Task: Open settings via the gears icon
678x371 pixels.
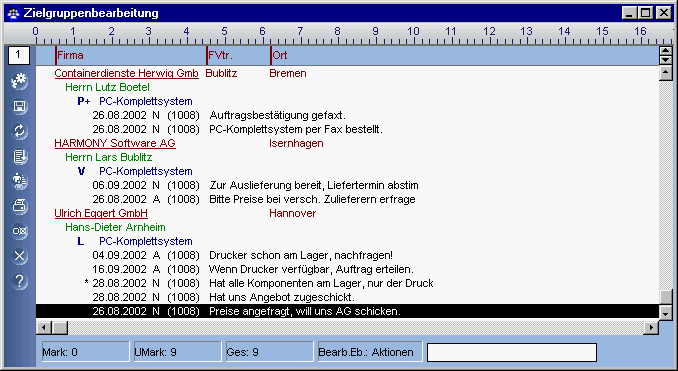Action: point(19,81)
